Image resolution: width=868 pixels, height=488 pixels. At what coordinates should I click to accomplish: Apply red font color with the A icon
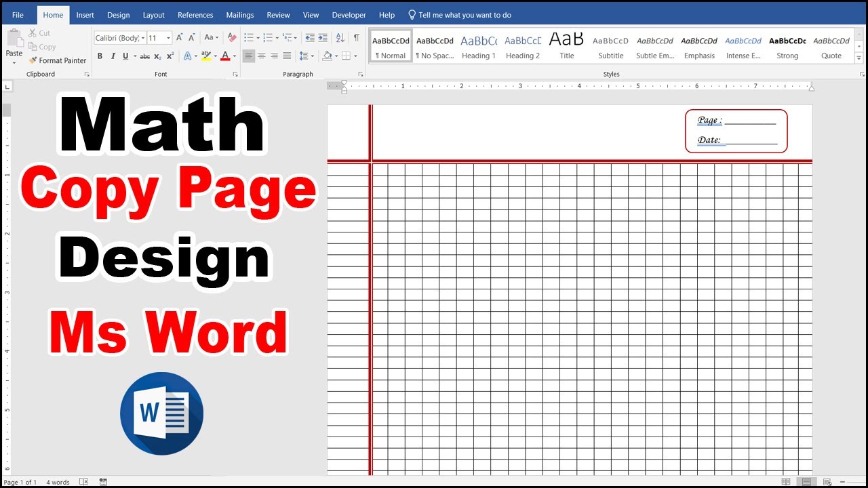click(x=225, y=56)
